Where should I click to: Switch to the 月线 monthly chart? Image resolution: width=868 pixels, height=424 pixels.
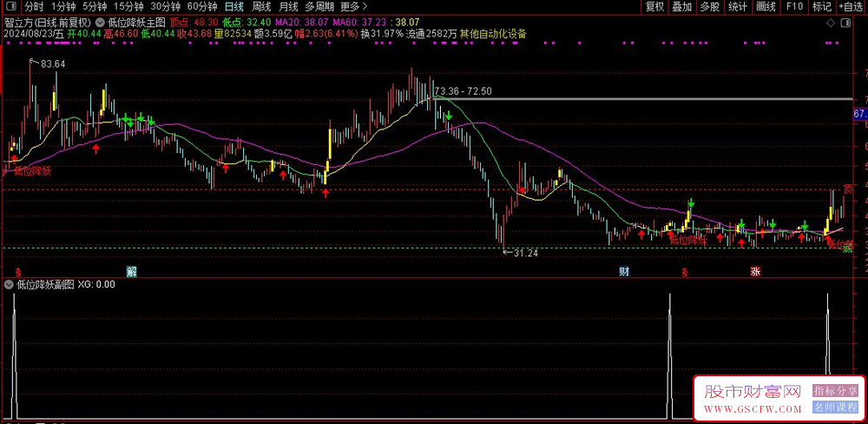(x=287, y=7)
